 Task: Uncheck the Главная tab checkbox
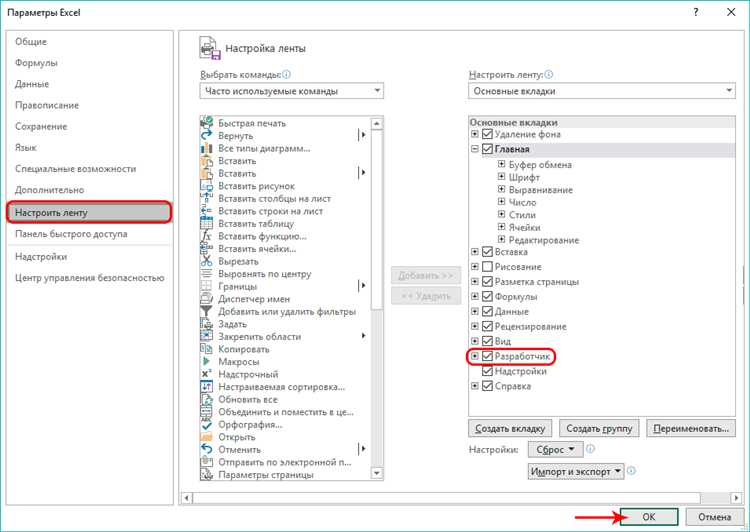click(x=487, y=149)
